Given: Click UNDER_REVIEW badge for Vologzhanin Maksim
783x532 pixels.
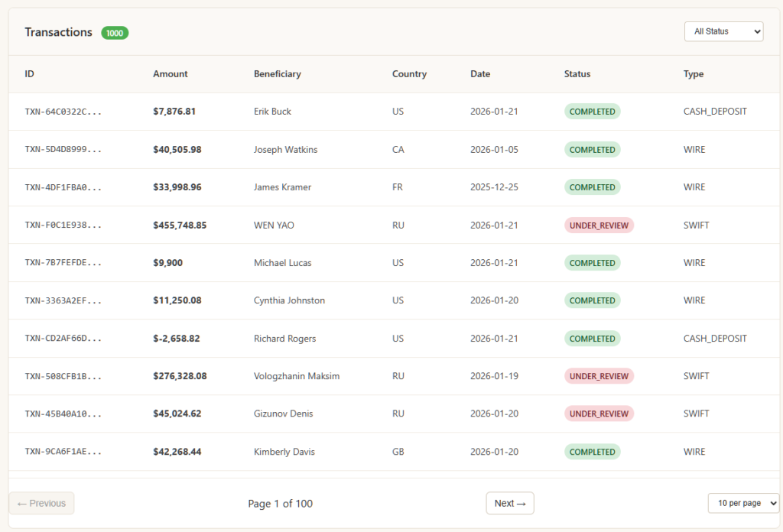Looking at the screenshot, I should [599, 376].
